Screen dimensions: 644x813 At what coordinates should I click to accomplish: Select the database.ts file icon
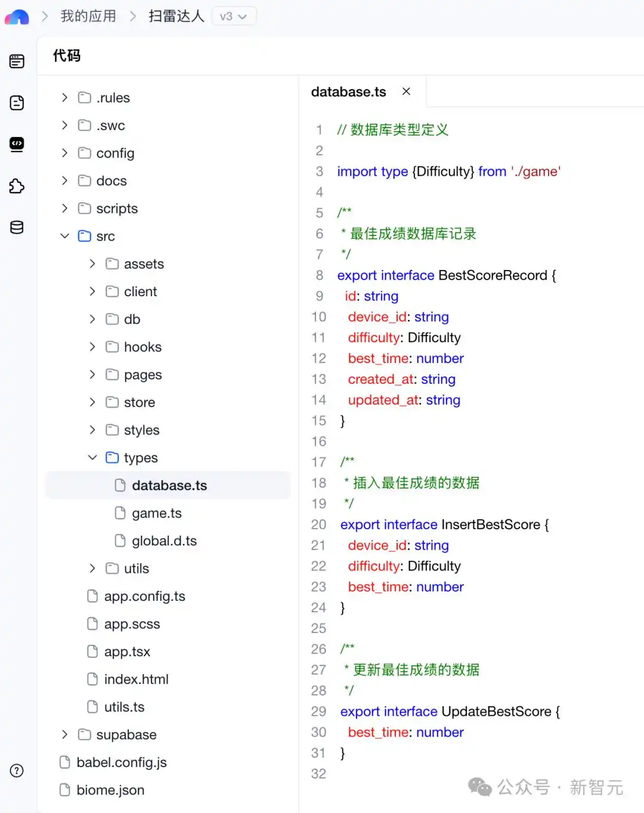point(120,485)
